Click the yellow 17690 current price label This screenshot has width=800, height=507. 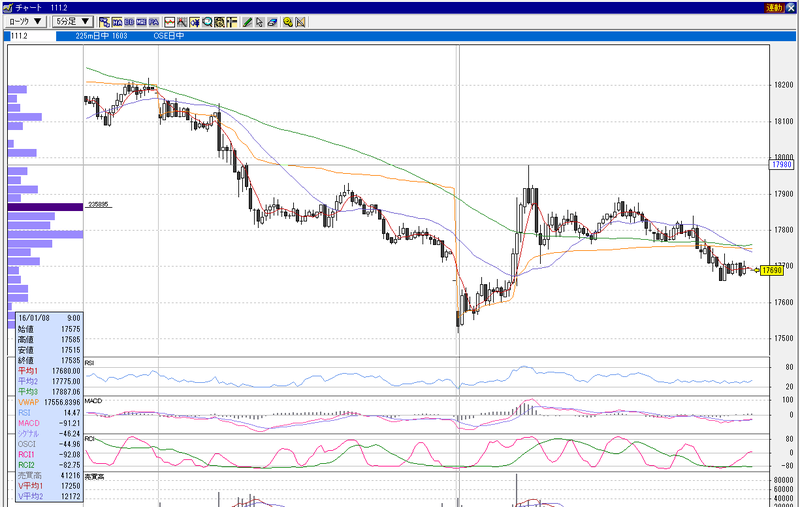(771, 270)
